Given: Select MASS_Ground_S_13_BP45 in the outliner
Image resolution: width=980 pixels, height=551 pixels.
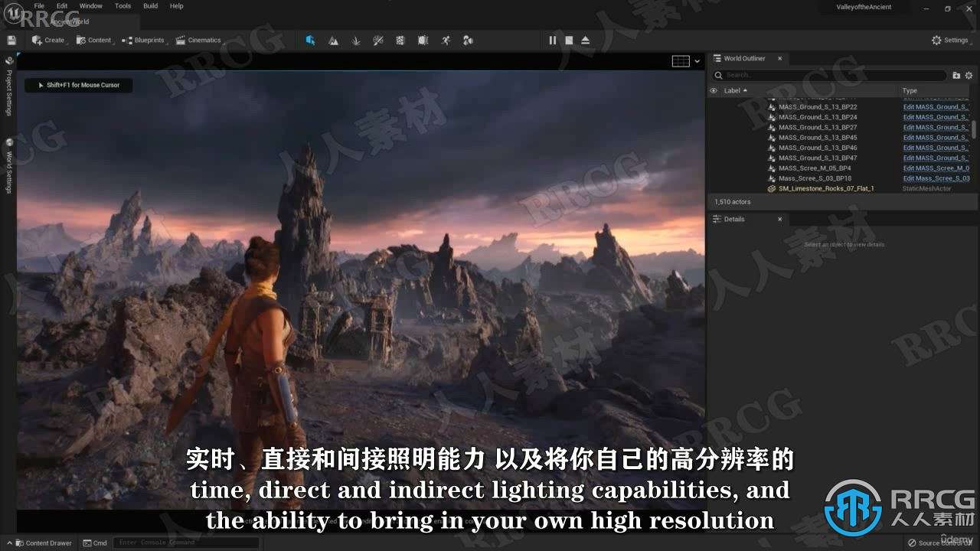Looking at the screenshot, I should click(818, 138).
